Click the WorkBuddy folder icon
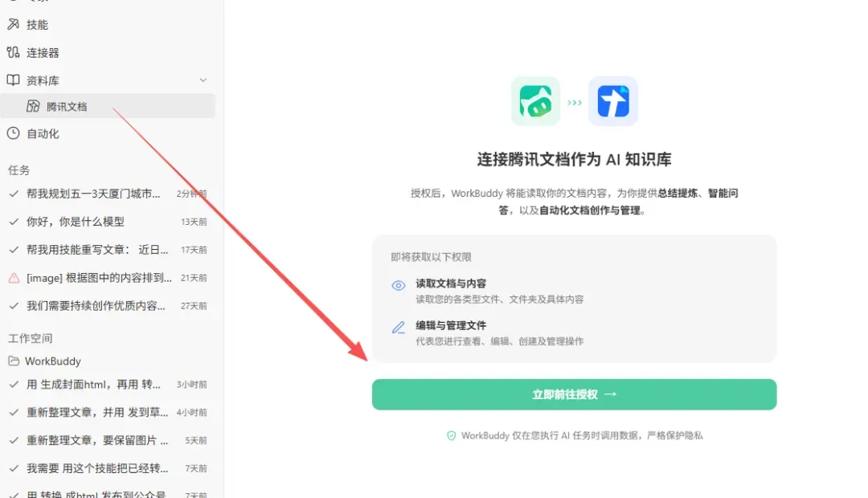 [x=14, y=361]
